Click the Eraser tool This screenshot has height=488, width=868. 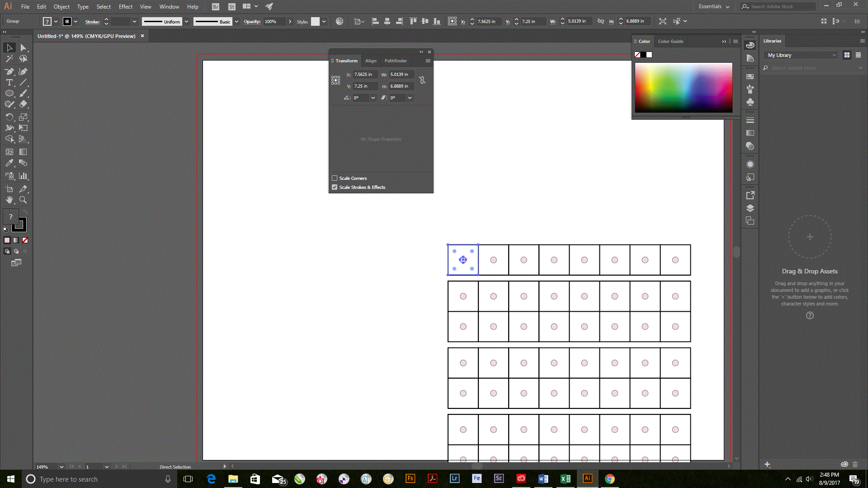click(x=23, y=104)
